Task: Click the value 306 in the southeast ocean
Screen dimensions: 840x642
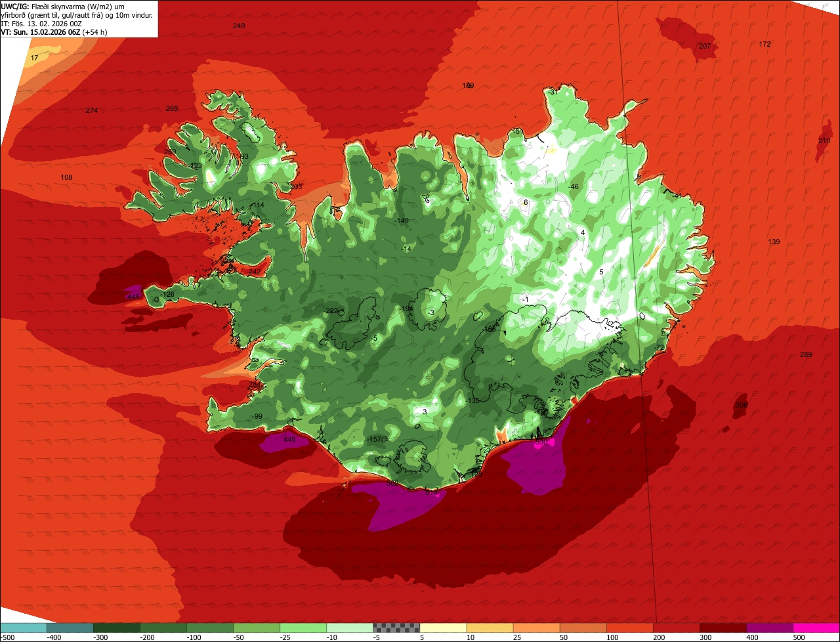Action: tap(741, 405)
